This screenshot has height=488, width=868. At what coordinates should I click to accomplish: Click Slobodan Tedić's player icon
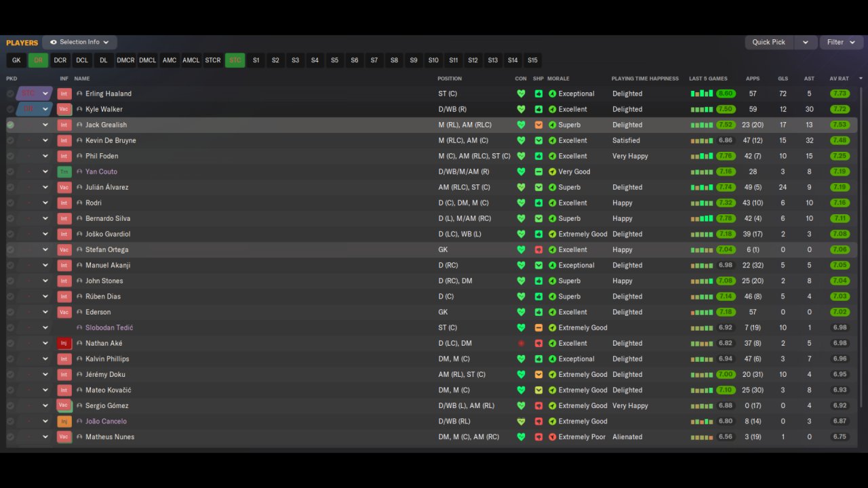(79, 327)
